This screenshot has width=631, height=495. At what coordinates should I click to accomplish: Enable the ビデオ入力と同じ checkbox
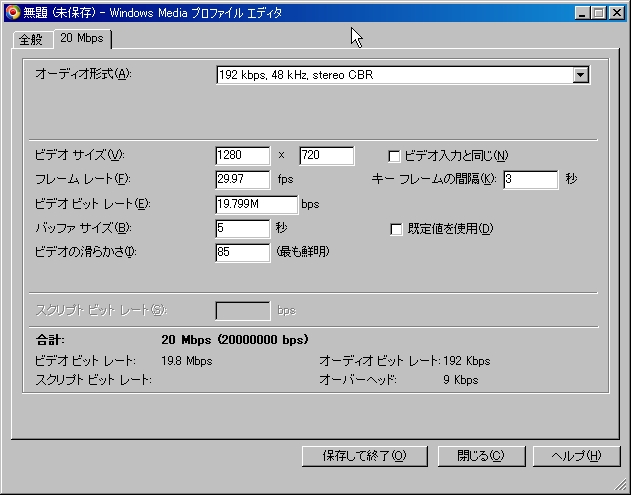(x=394, y=156)
